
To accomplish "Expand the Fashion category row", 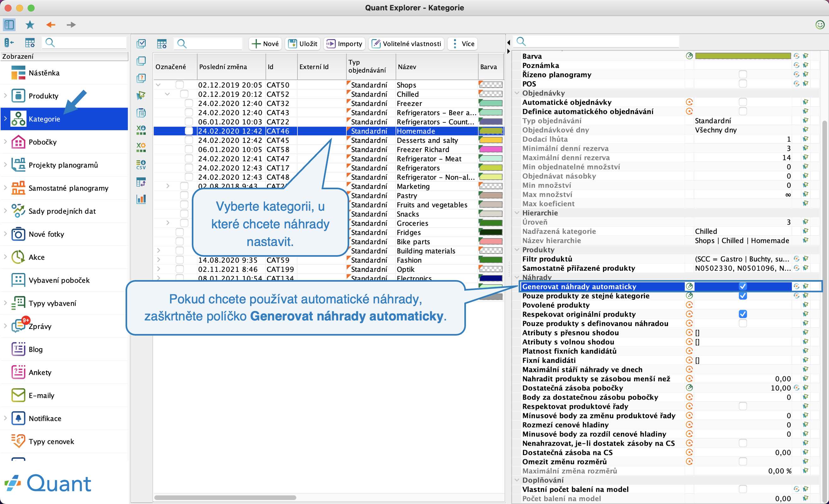I will tap(158, 260).
